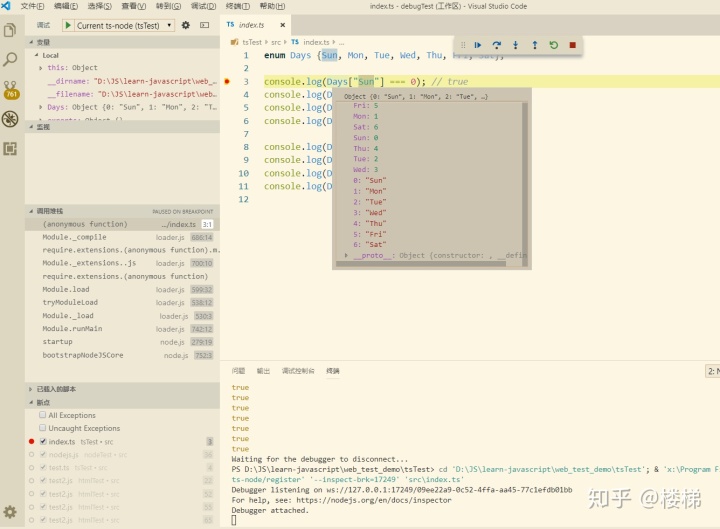Switch to the 问题 (Problems) panel tab
This screenshot has width=720, height=529.
tap(238, 371)
